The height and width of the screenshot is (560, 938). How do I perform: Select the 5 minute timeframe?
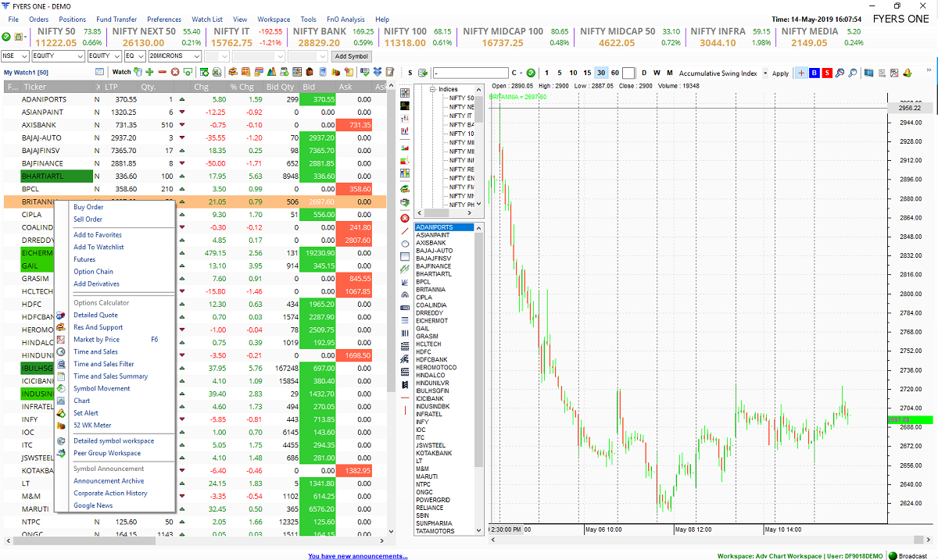(x=560, y=73)
